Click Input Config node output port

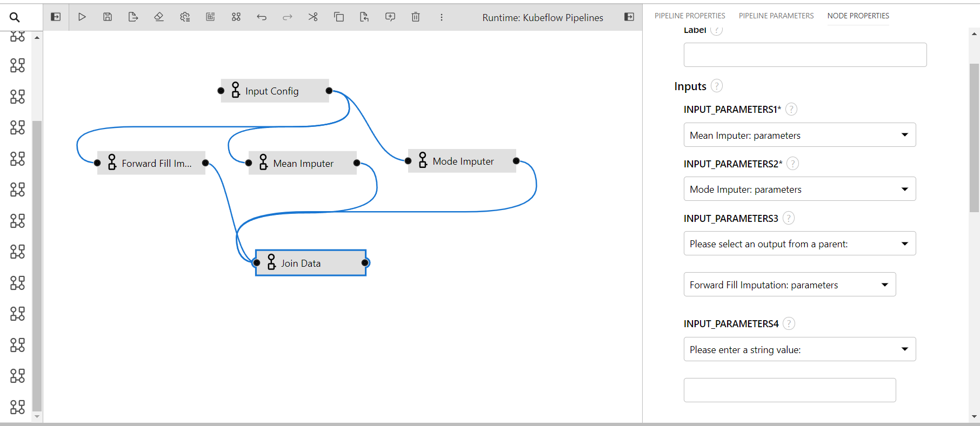[x=329, y=91]
